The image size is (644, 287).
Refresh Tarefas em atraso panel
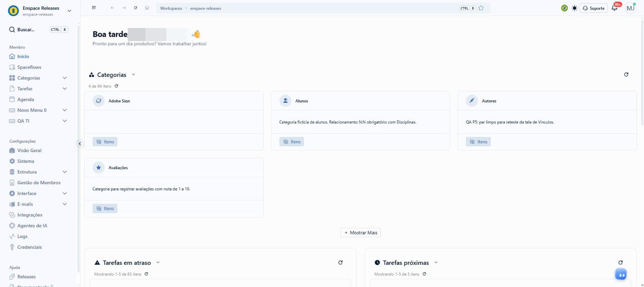point(340,262)
